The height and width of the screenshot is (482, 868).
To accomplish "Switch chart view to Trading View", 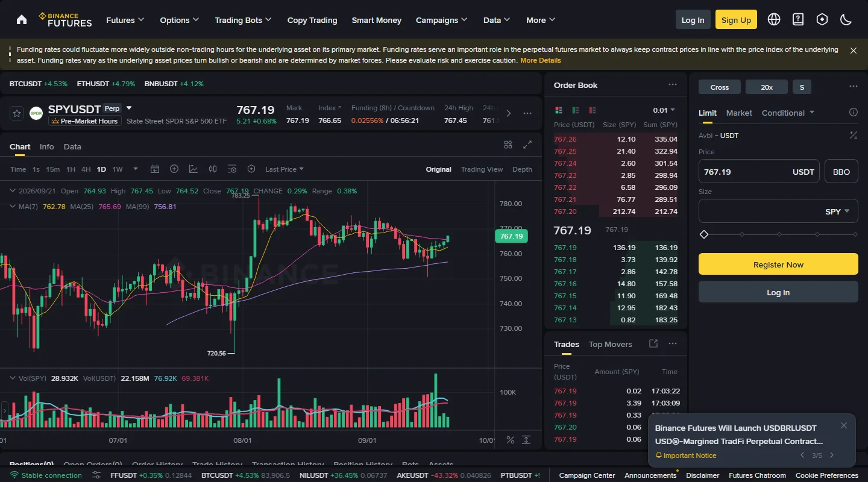I will click(482, 169).
